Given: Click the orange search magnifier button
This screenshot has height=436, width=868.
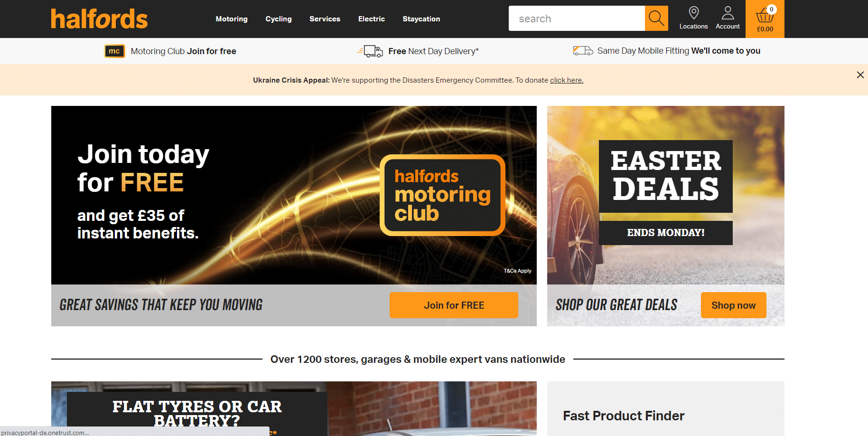Looking at the screenshot, I should coord(656,19).
